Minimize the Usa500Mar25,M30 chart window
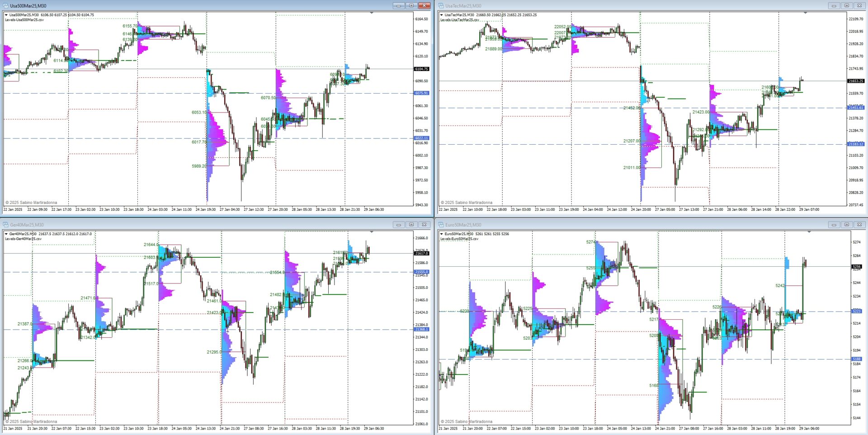868x435 pixels. coord(399,6)
